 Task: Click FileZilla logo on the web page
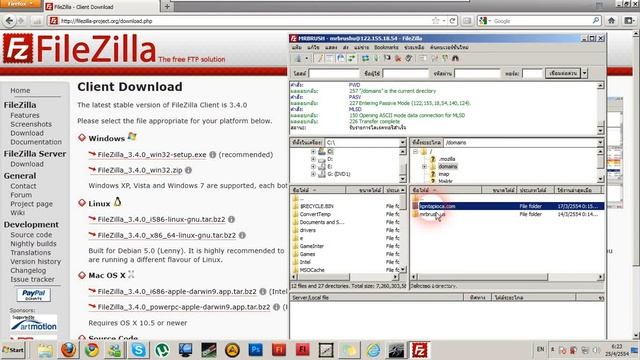tap(80, 49)
